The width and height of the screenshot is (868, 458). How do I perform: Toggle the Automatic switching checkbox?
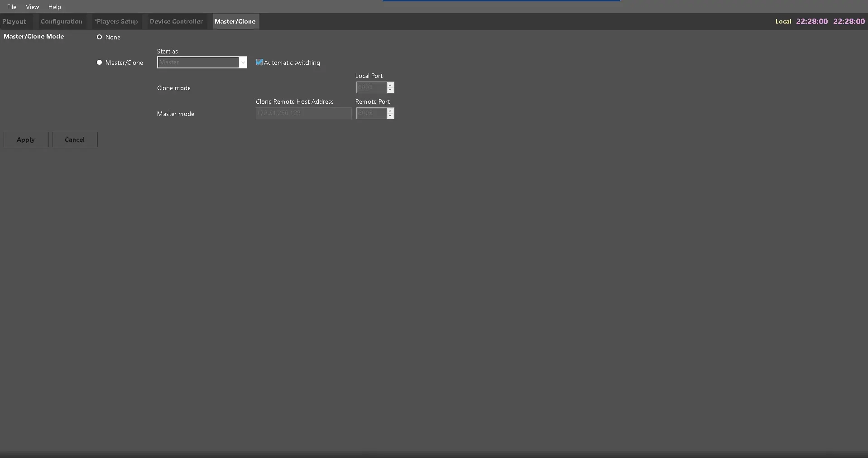[x=259, y=63]
